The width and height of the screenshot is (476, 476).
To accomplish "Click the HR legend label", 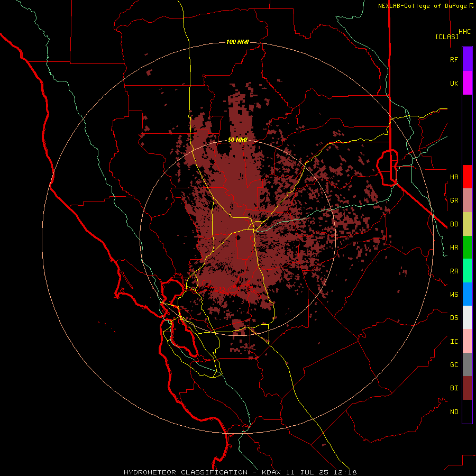I will [x=454, y=248].
